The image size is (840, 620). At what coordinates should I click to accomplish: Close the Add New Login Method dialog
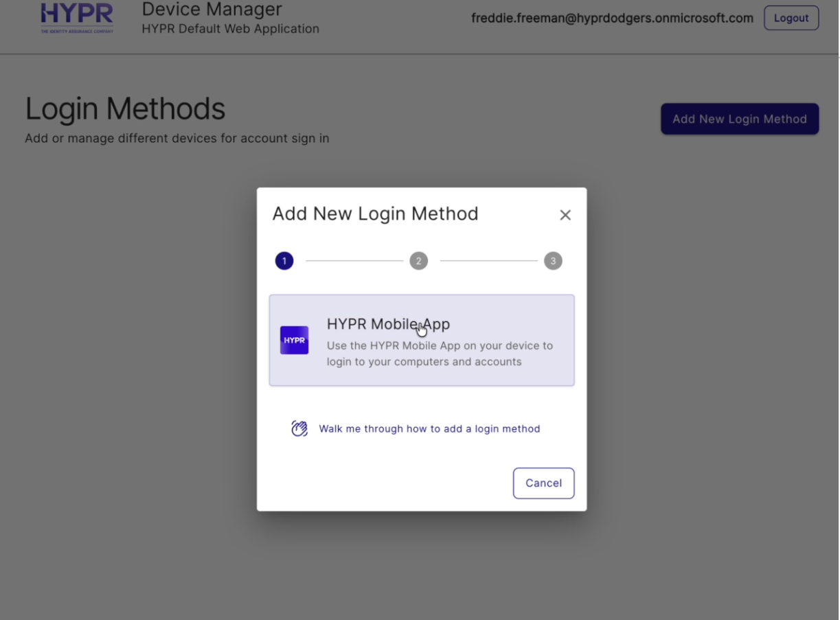(565, 215)
